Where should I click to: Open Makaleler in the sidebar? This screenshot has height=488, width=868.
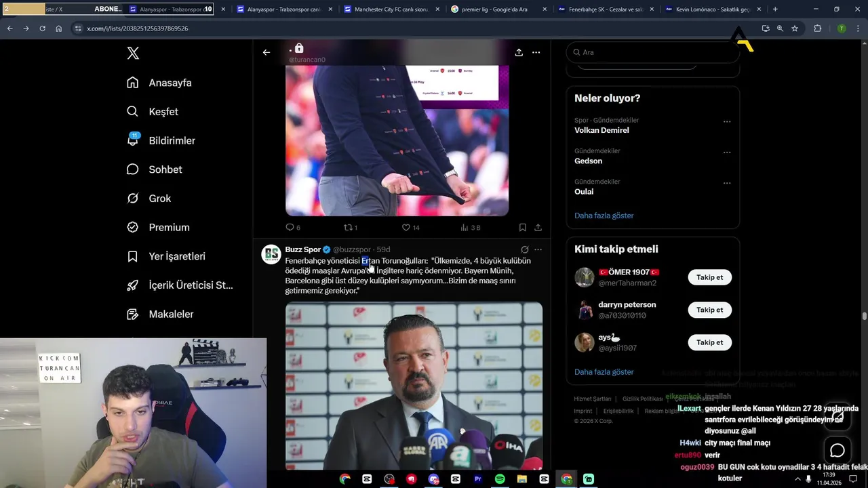(160, 314)
